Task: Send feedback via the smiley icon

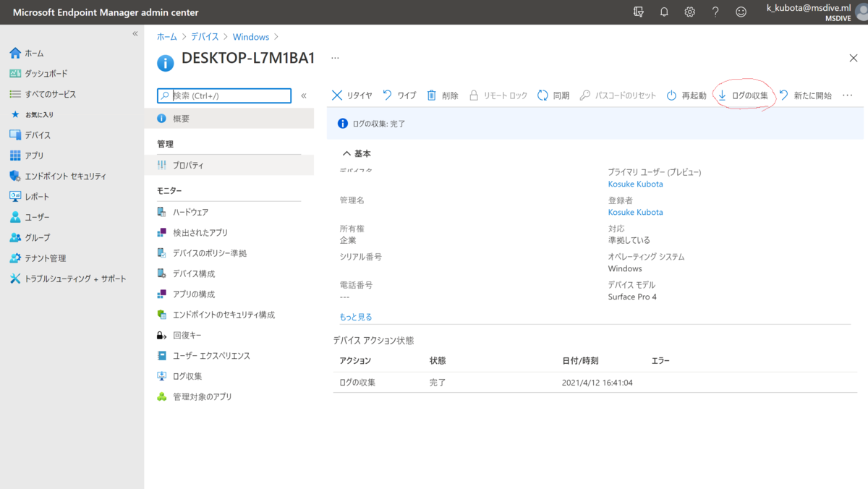Action: 741,12
